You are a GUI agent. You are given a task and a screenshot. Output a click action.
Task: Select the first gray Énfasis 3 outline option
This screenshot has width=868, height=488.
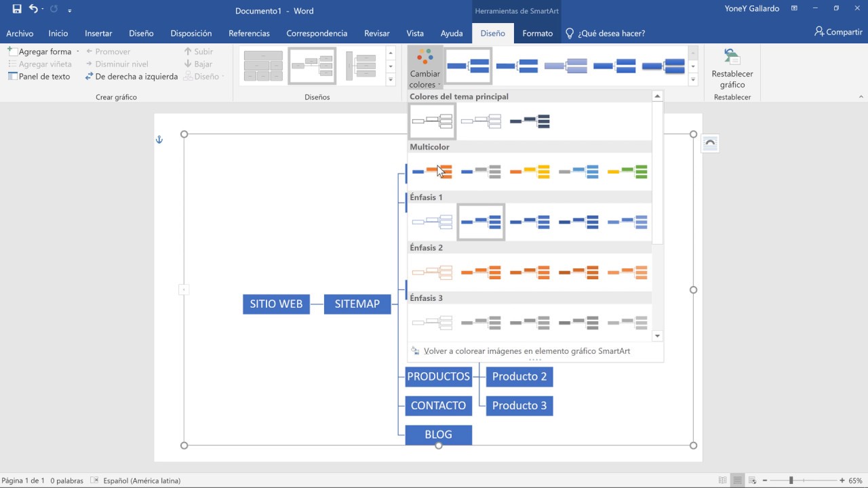tap(433, 322)
